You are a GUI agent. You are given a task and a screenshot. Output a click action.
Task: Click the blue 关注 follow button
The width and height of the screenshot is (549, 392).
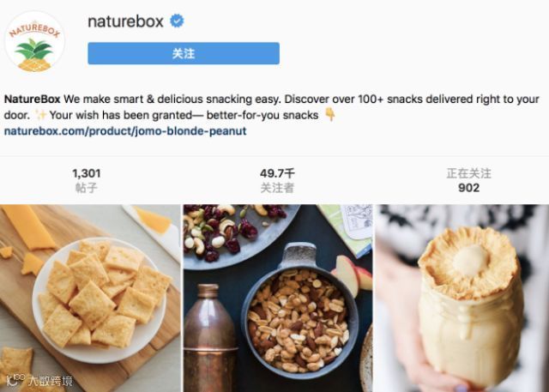(x=184, y=53)
